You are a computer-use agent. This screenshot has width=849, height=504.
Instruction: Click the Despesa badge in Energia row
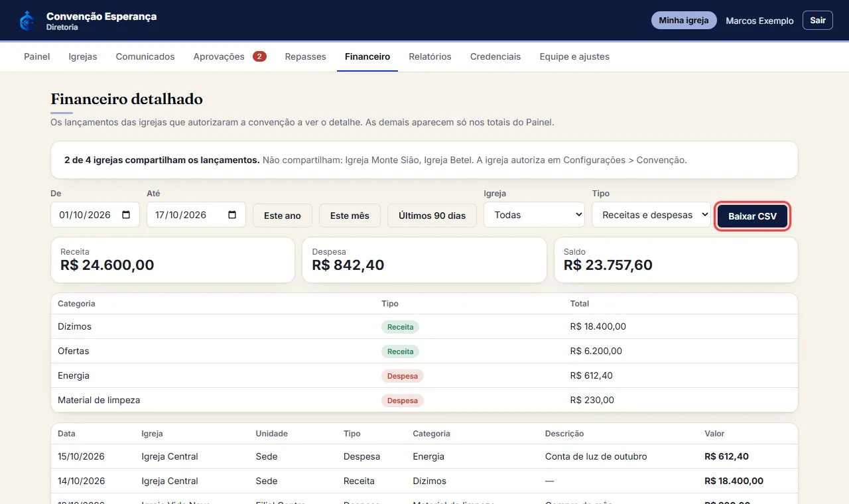point(403,376)
